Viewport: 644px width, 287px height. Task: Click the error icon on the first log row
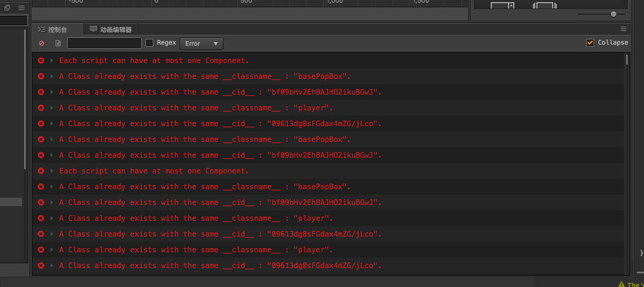point(41,60)
